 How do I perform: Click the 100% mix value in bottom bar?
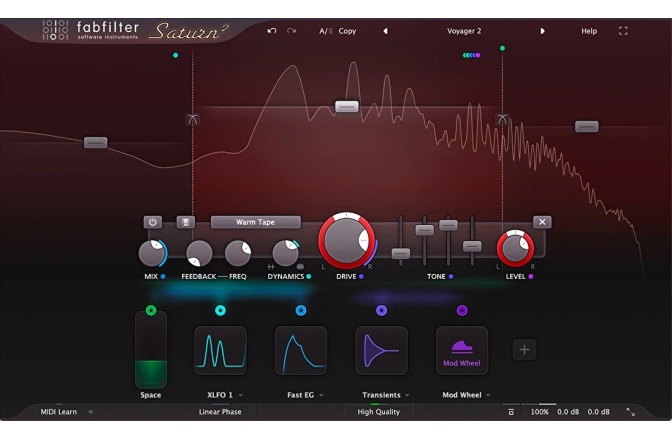pyautogui.click(x=540, y=412)
